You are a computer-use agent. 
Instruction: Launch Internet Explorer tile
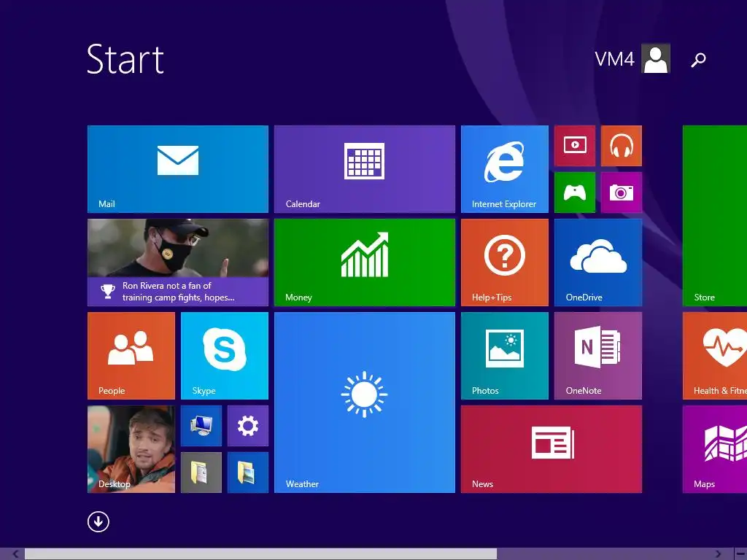click(x=505, y=169)
